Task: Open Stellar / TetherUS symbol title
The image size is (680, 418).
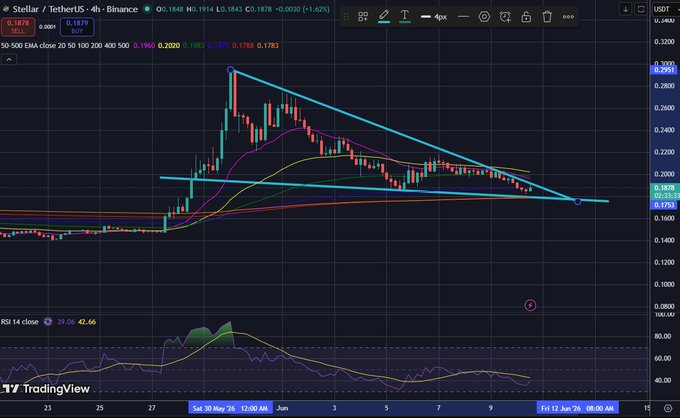Action: tap(75, 9)
